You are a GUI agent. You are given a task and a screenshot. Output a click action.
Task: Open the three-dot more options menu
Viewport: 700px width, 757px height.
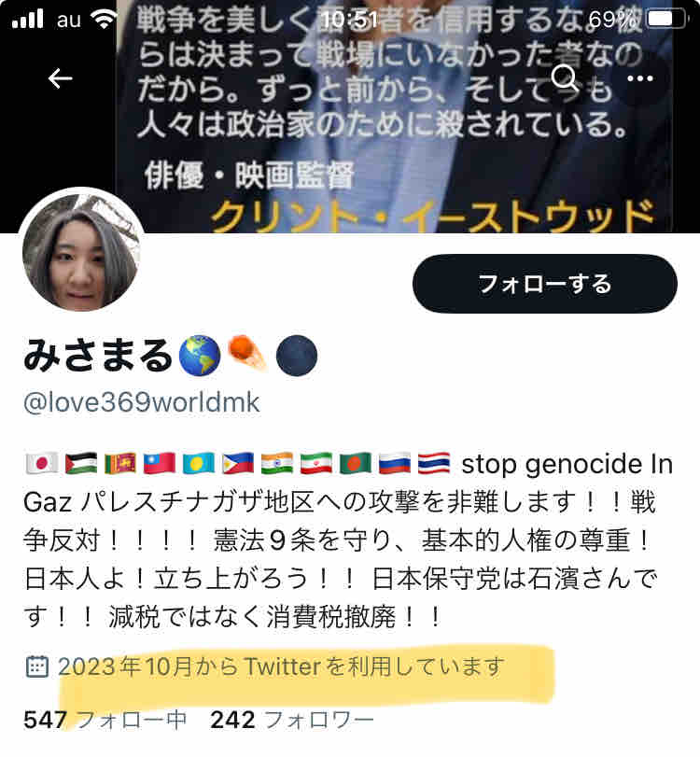640,78
